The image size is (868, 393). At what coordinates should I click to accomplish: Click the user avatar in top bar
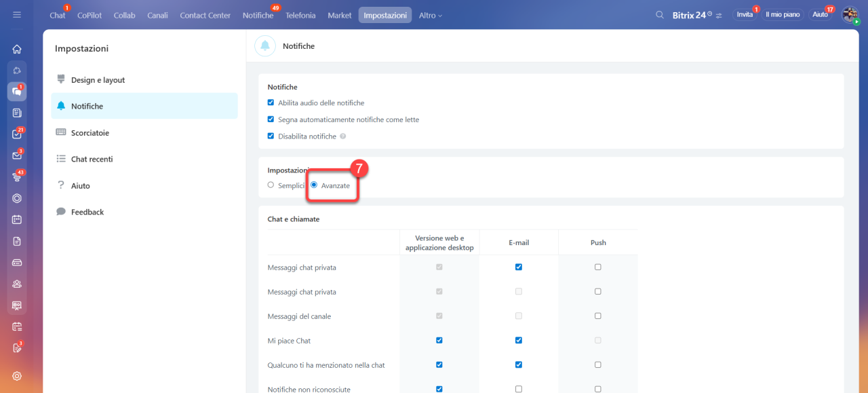pyautogui.click(x=850, y=15)
